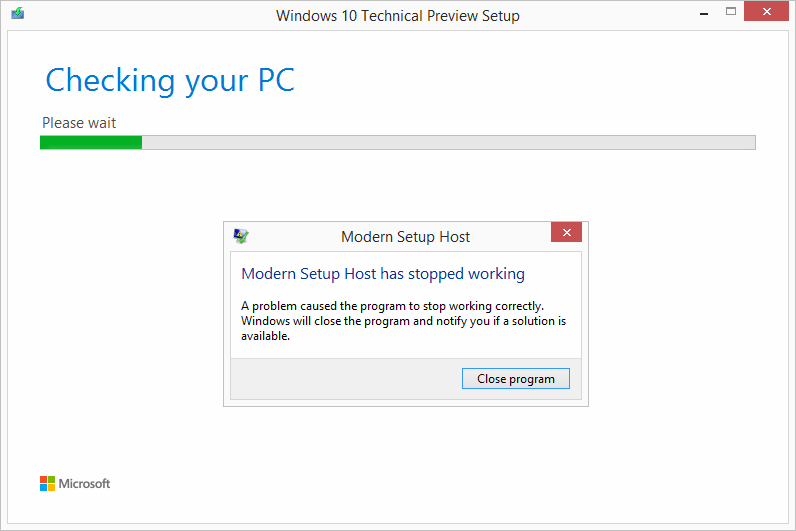796x531 pixels.
Task: Click the 'Windows will close the program' message line
Action: coord(404,321)
